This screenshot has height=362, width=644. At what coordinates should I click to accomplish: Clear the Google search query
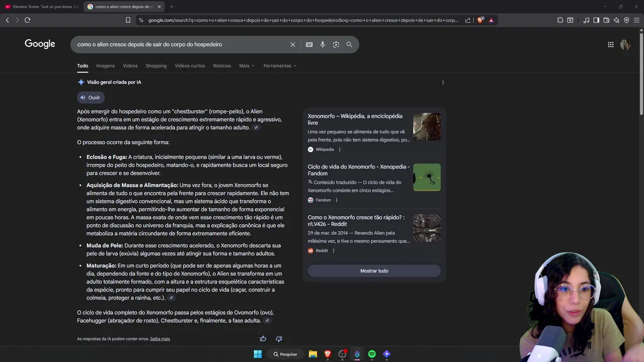tap(293, 44)
